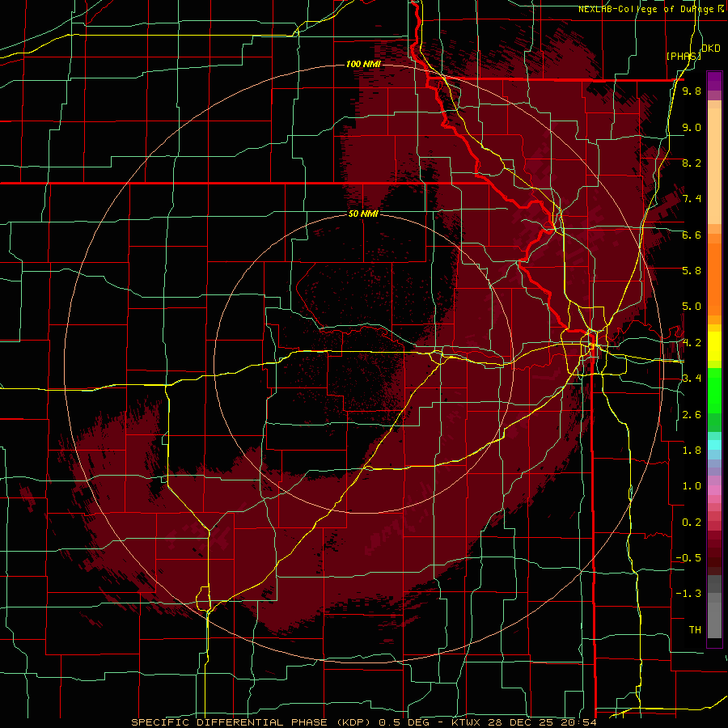
Task: Click the 4.2 scale value
Action: 692,343
